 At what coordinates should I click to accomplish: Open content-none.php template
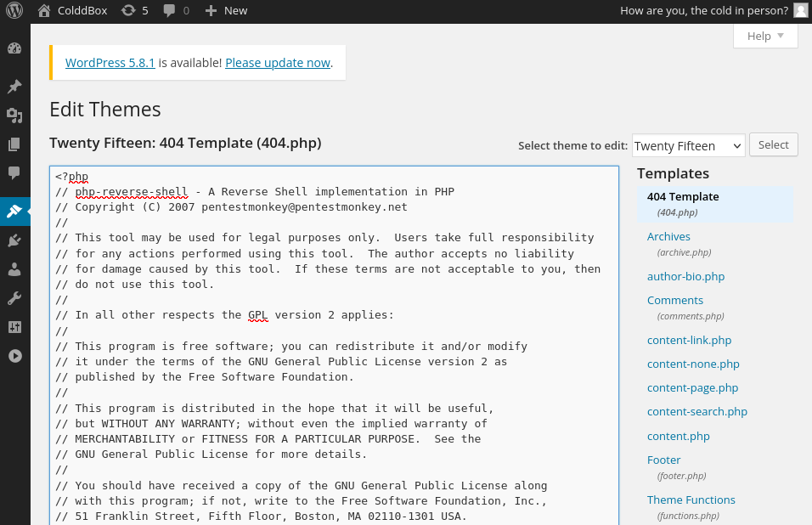(693, 364)
